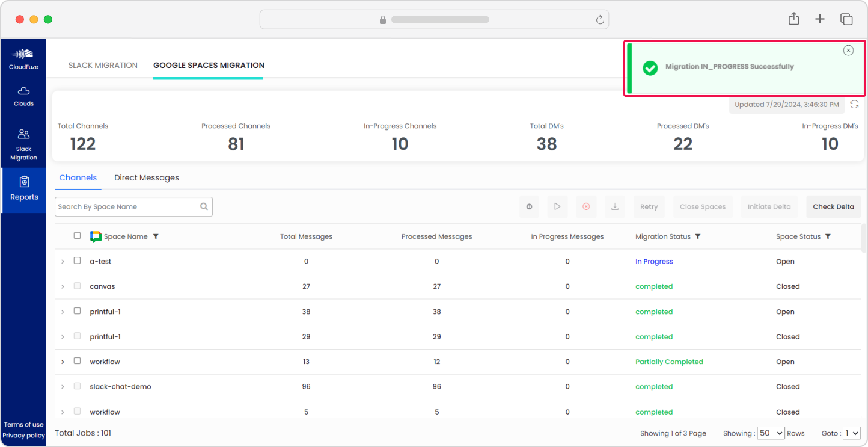Viewport: 868px width, 447px height.
Task: Filter by Migration Status funnel icon
Action: 698,237
